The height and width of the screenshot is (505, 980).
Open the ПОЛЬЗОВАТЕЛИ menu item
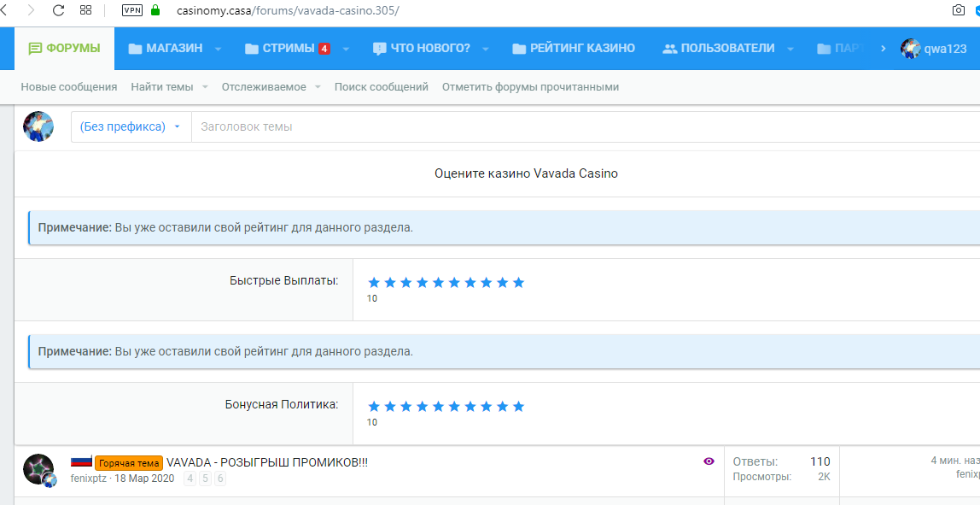pyautogui.click(x=719, y=48)
